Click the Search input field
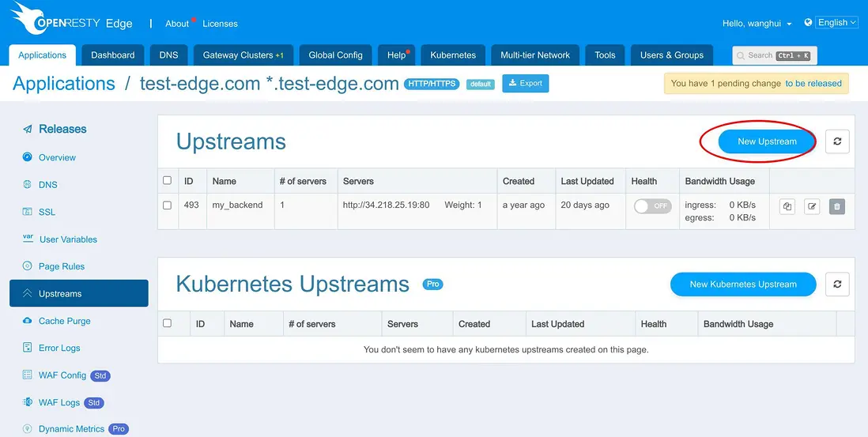The image size is (868, 437). [775, 55]
